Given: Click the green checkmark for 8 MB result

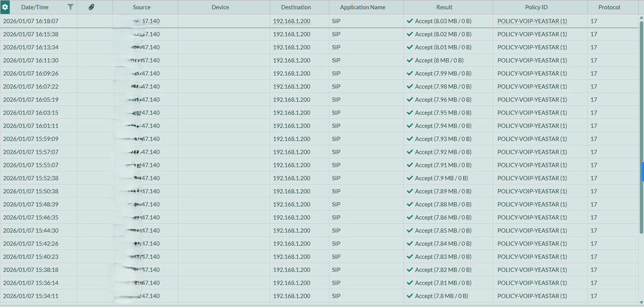Looking at the screenshot, I should [410, 60].
